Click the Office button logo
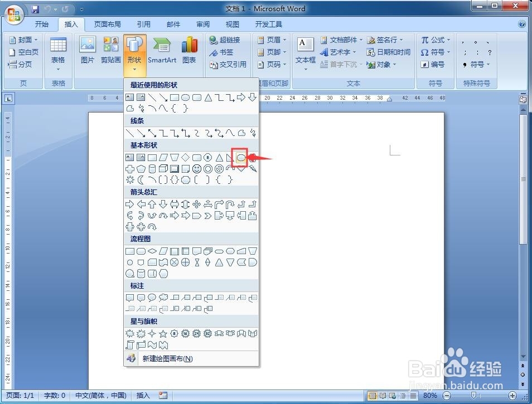The height and width of the screenshot is (404, 532). 14,15
